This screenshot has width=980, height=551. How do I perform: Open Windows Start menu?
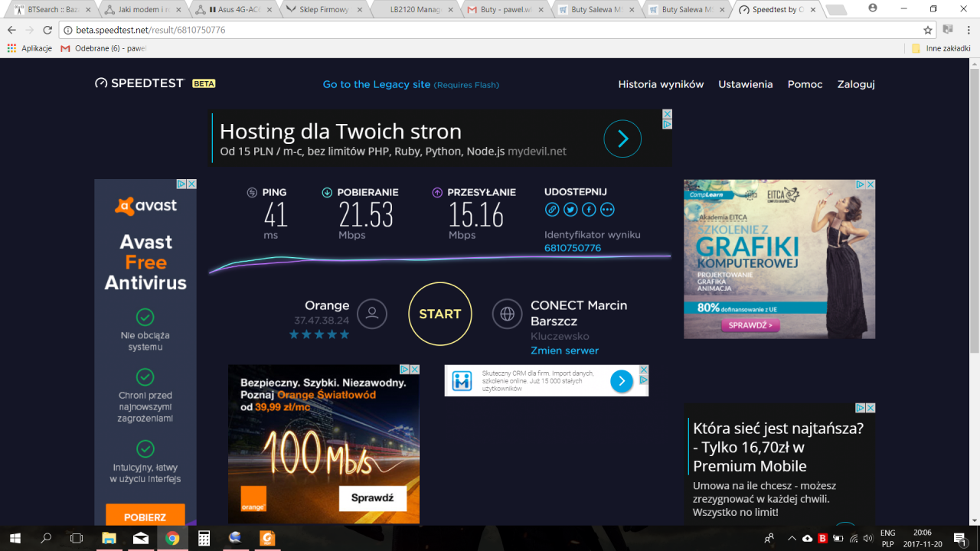click(x=15, y=538)
